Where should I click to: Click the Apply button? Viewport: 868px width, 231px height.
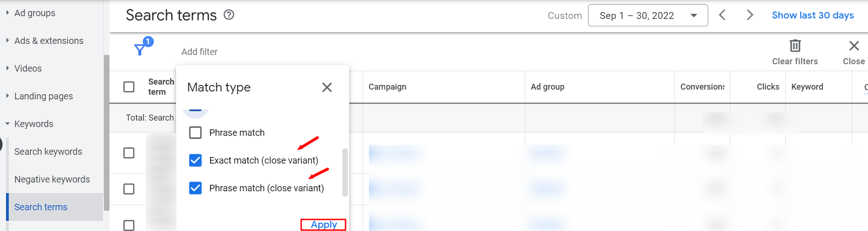pos(323,225)
